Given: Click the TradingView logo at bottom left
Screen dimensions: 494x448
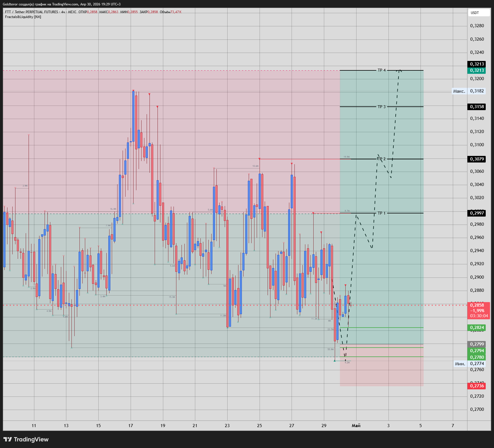Looking at the screenshot, I should (x=26, y=439).
